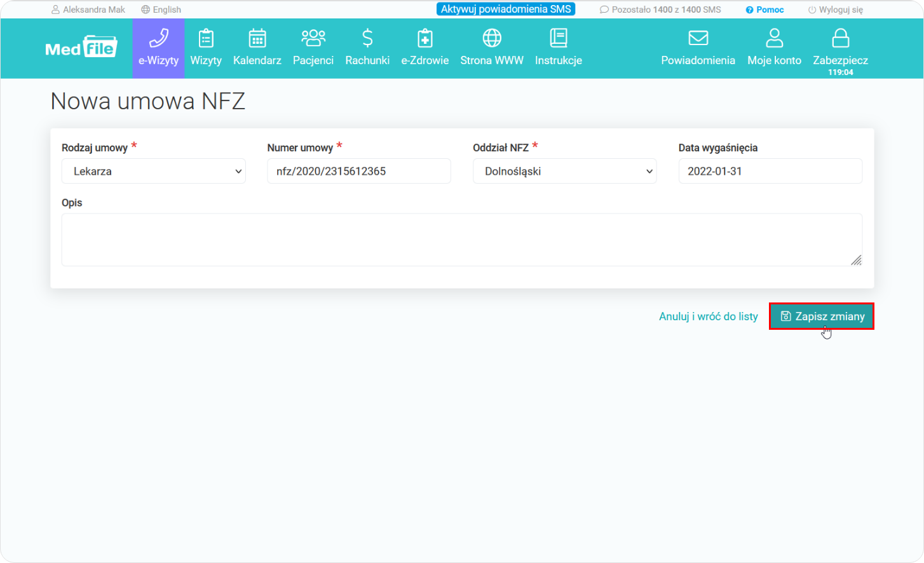Switch language with the English link

pos(167,10)
